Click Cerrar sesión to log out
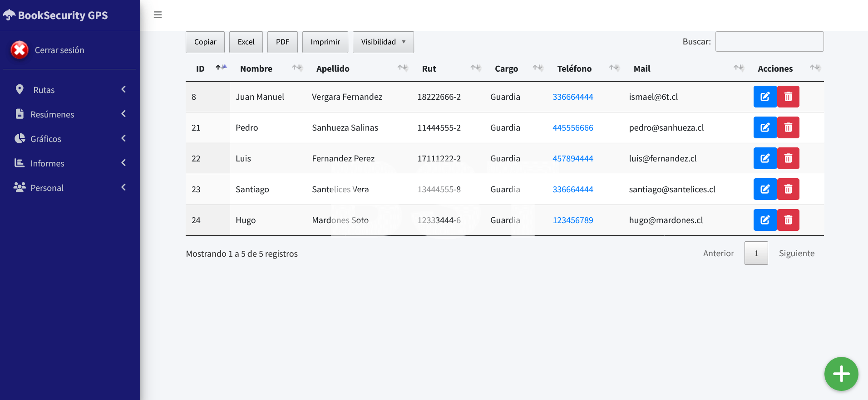Image resolution: width=868 pixels, height=400 pixels. coord(59,50)
